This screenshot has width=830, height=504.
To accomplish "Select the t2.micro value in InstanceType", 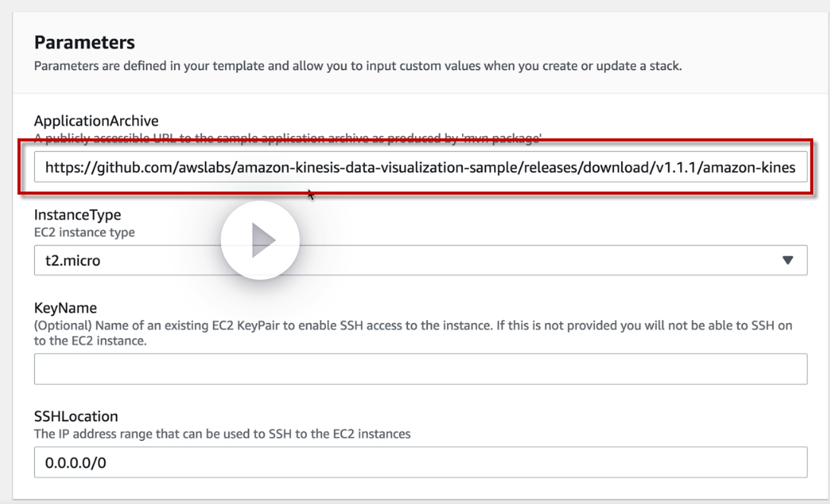I will pyautogui.click(x=73, y=261).
